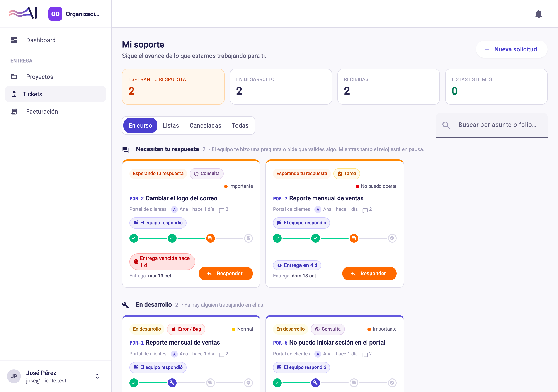
Task: Click the AI logo in header
Action: pos(23,13)
